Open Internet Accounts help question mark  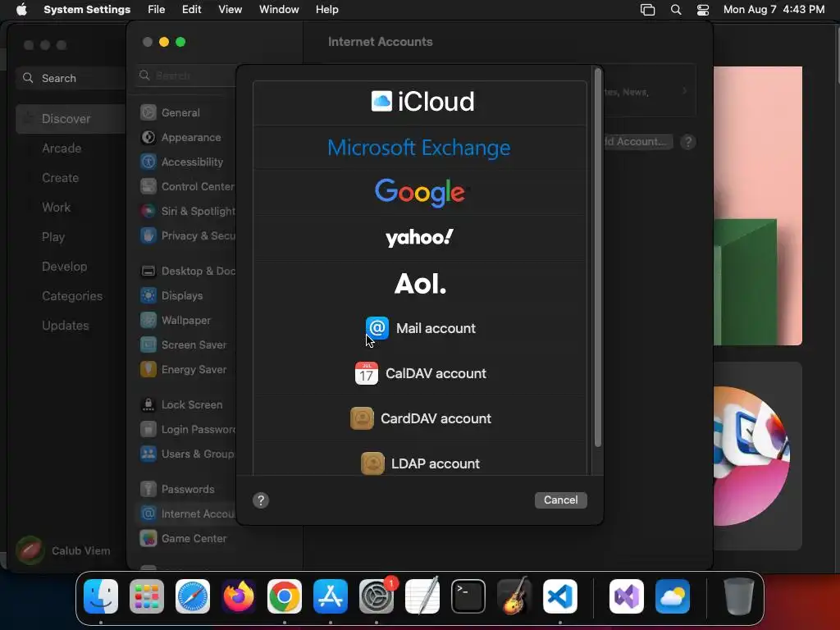click(x=688, y=142)
